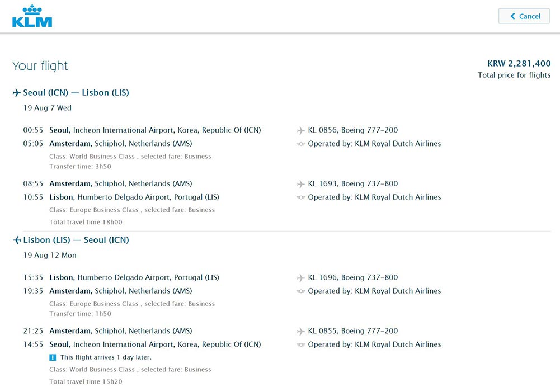Click operator icon under KL 0856 flight
The height and width of the screenshot is (392, 560).
click(x=301, y=144)
